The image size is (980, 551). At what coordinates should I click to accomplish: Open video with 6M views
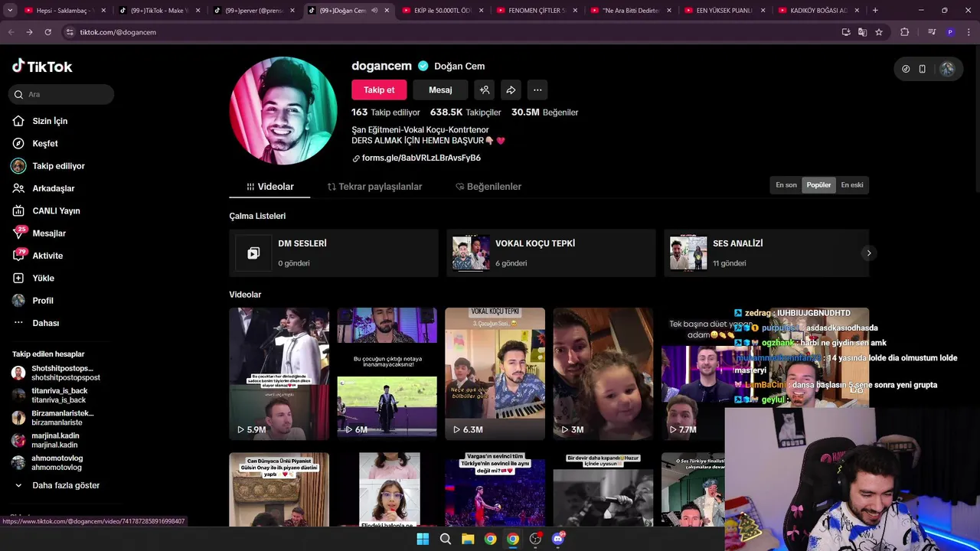click(387, 373)
